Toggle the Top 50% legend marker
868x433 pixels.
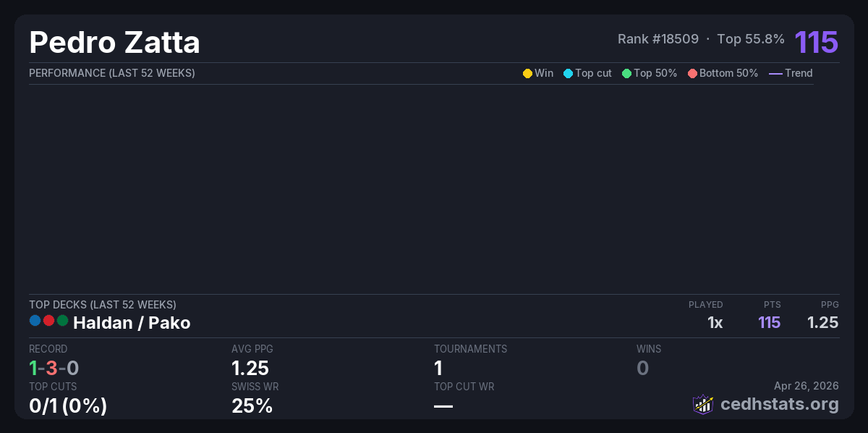tap(626, 73)
